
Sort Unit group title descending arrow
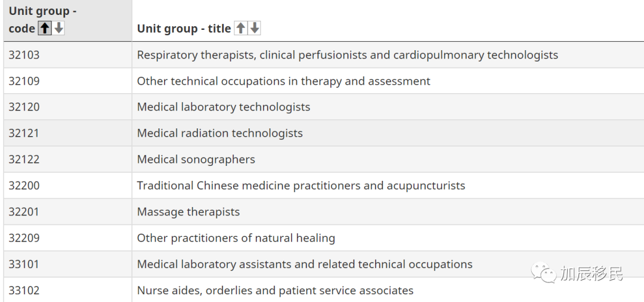coord(255,28)
